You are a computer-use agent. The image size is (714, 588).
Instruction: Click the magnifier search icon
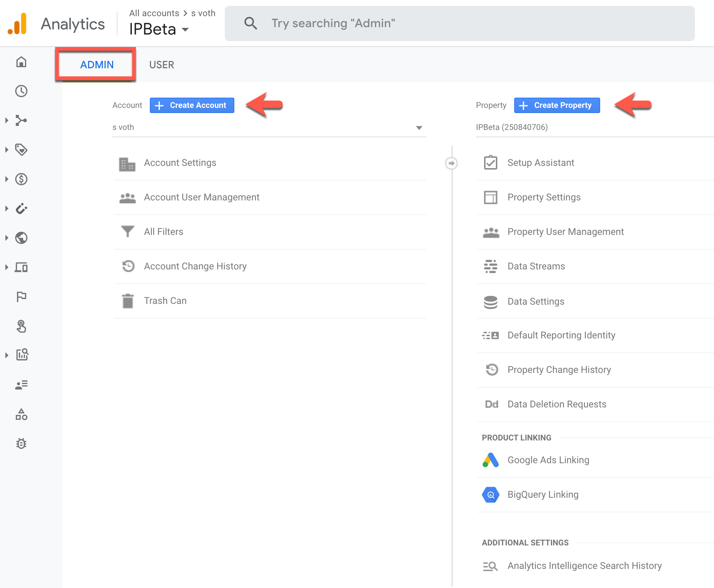click(251, 23)
